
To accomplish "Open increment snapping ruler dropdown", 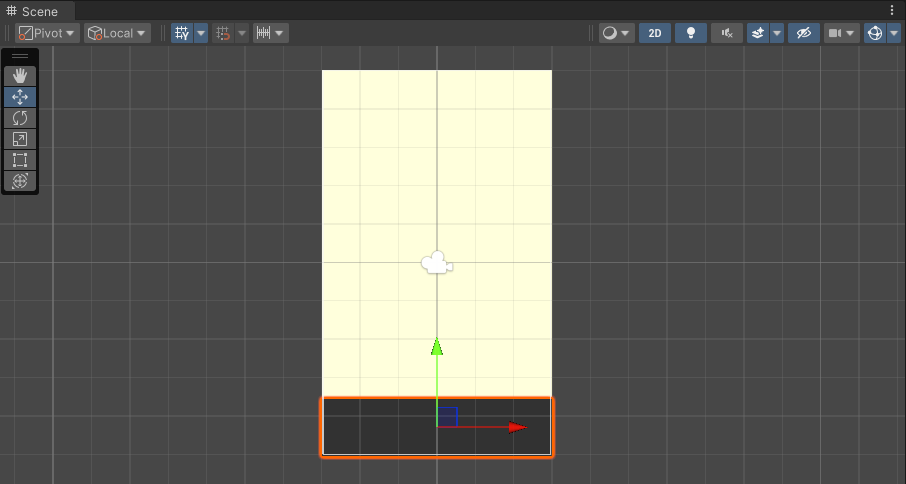I will point(270,33).
